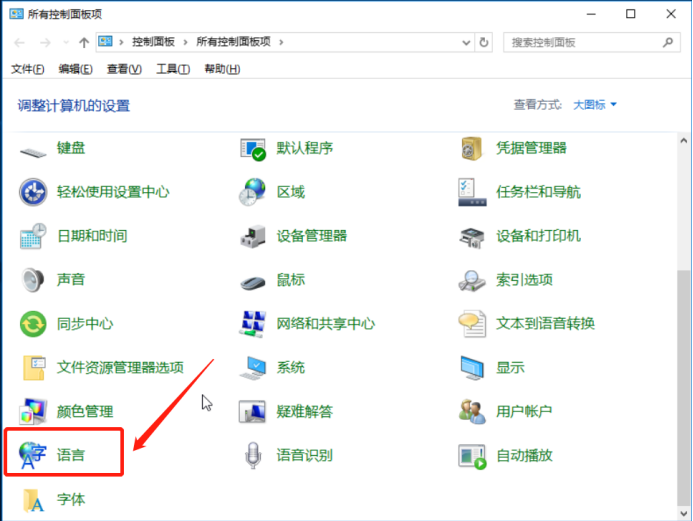Image resolution: width=693 pixels, height=521 pixels.
Task: Click the 控制面板 breadcrumb
Action: pyautogui.click(x=153, y=42)
